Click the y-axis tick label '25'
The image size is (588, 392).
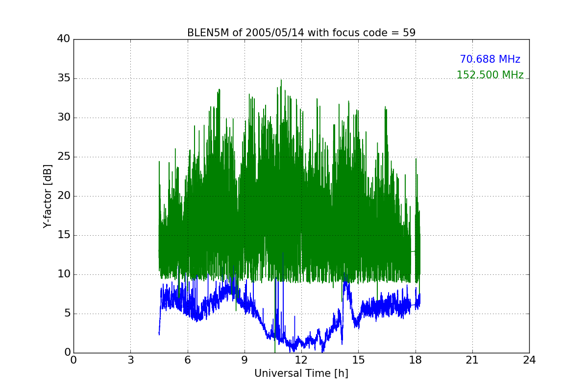point(64,157)
